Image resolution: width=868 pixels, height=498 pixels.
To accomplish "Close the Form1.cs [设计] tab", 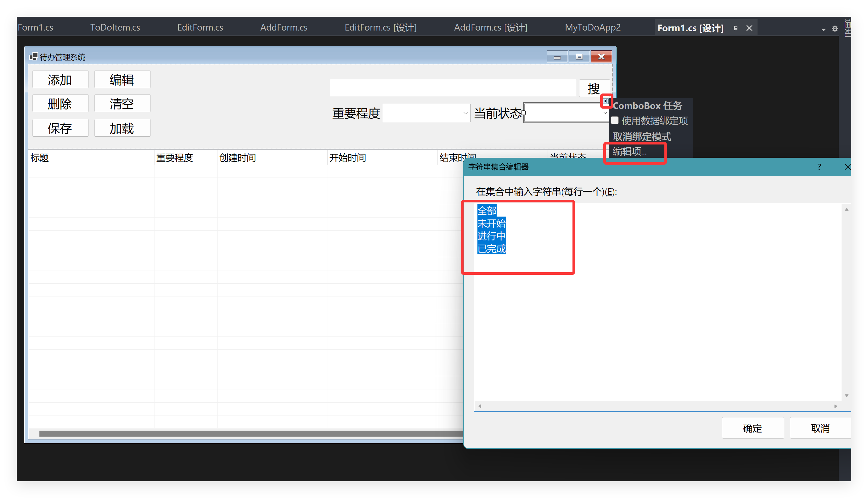I will 749,28.
